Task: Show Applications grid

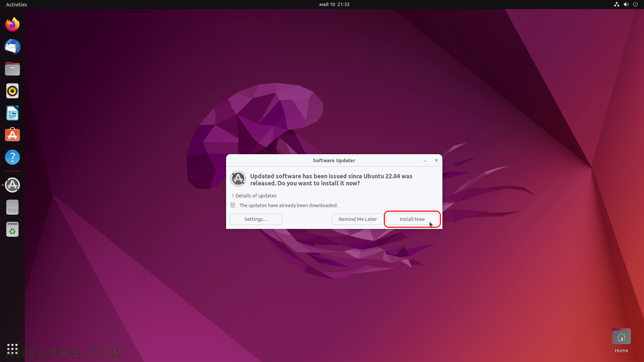Action: tap(12, 349)
